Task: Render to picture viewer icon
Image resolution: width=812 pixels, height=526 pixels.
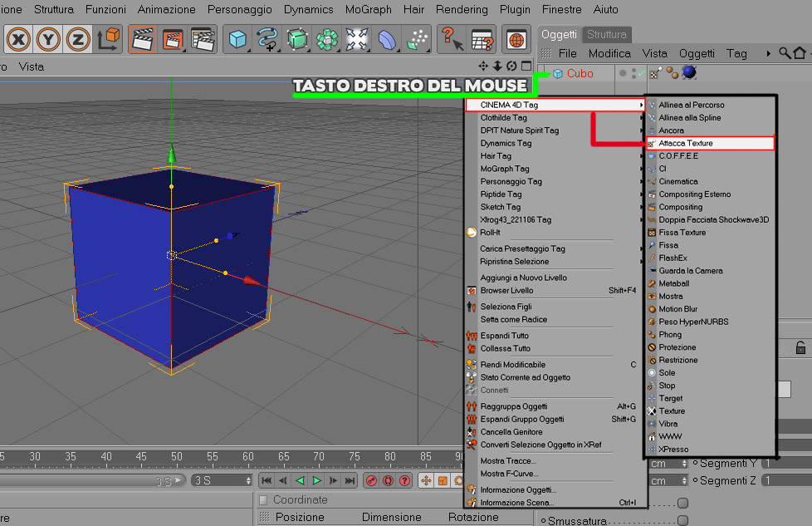Action: tap(173, 39)
